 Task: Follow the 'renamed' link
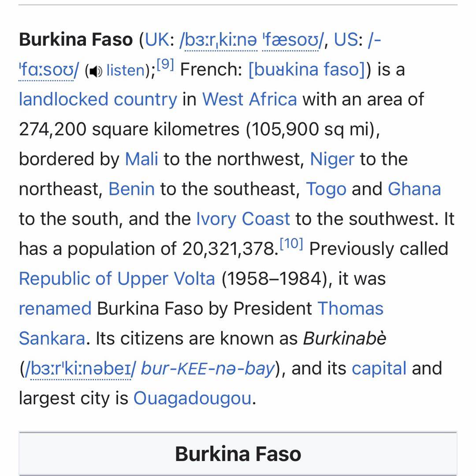click(x=55, y=308)
